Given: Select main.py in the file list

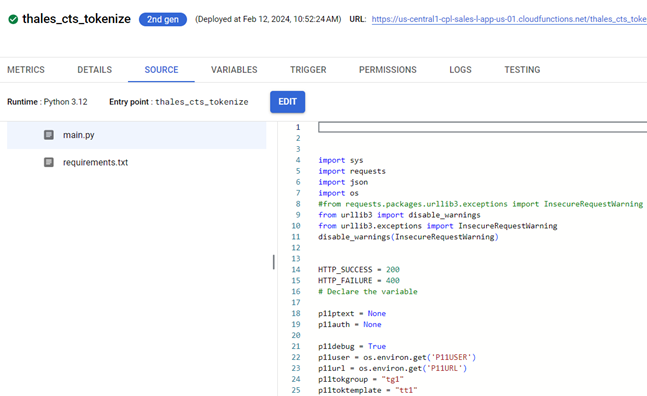Looking at the screenshot, I should [137, 135].
